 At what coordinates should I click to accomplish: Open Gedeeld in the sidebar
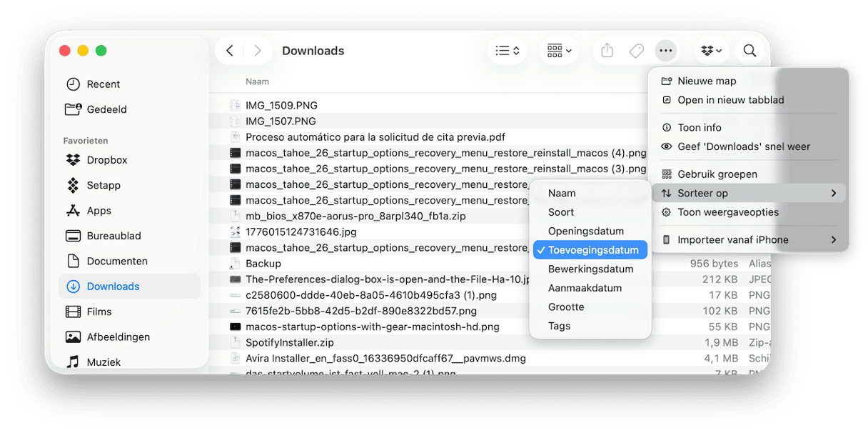(129, 109)
